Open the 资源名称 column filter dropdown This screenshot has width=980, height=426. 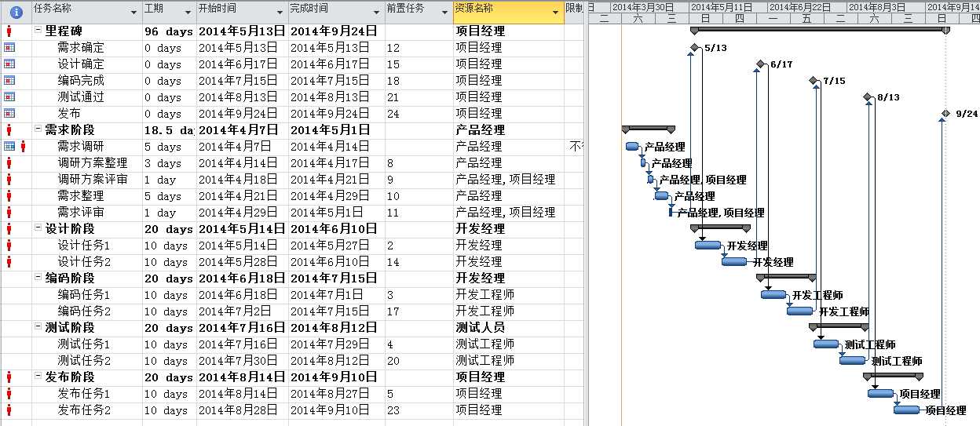[555, 13]
